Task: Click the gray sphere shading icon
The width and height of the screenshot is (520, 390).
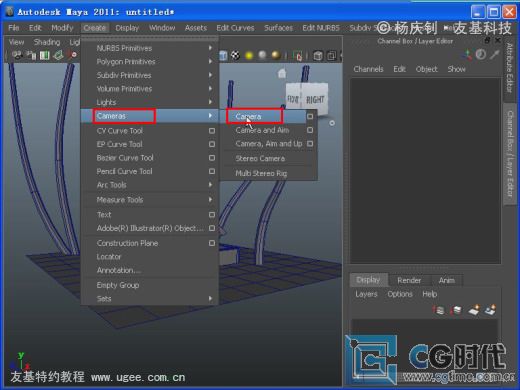Action: (x=263, y=55)
